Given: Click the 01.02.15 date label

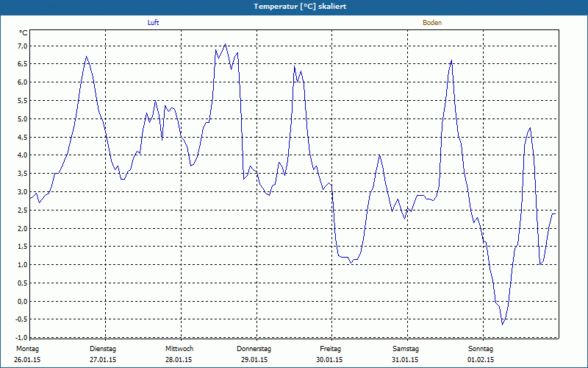Looking at the screenshot, I should [x=481, y=360].
